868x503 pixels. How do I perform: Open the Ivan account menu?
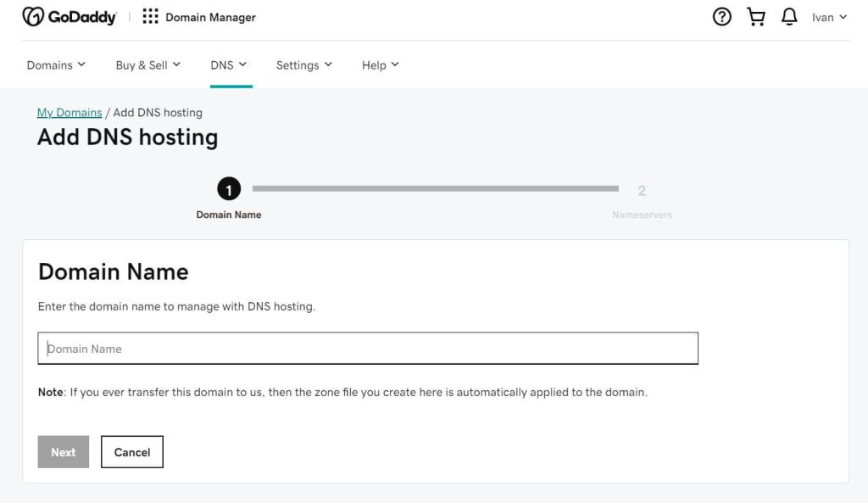pos(829,16)
